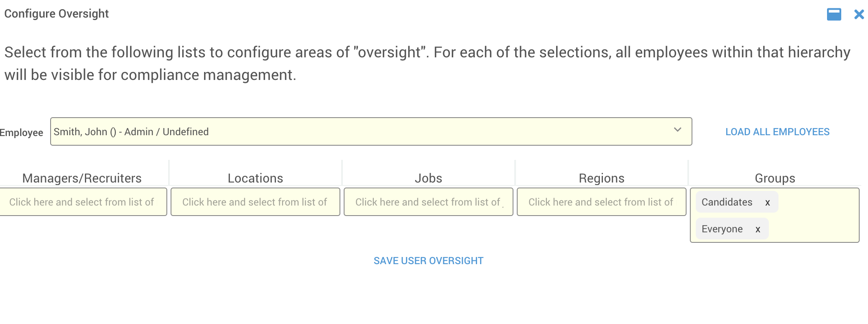Click SAVE USER OVERSIGHT button

429,261
